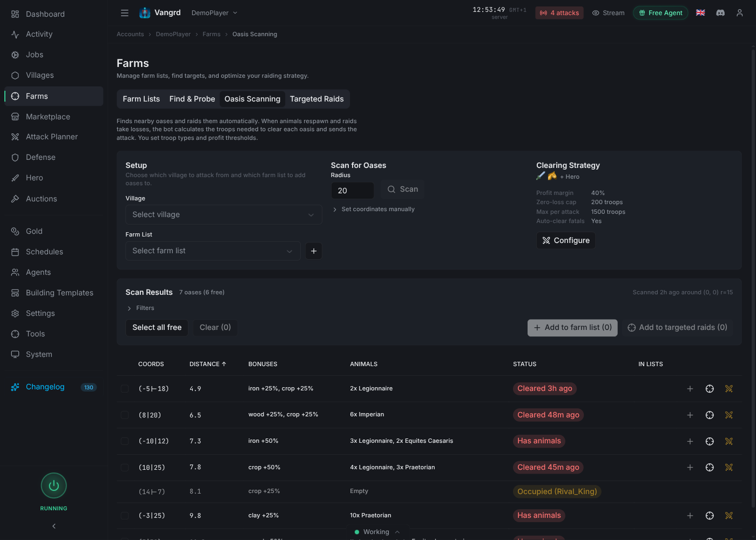Screen dimensions: 756x540
Task: Click the plus icon on the (-5|-18) row
Action: [x=690, y=388]
